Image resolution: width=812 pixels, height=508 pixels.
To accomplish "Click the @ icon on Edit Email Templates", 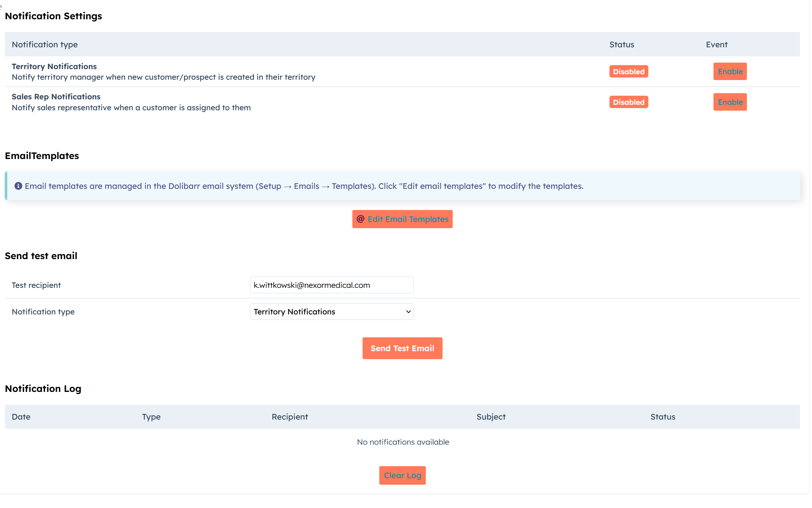I will click(360, 219).
